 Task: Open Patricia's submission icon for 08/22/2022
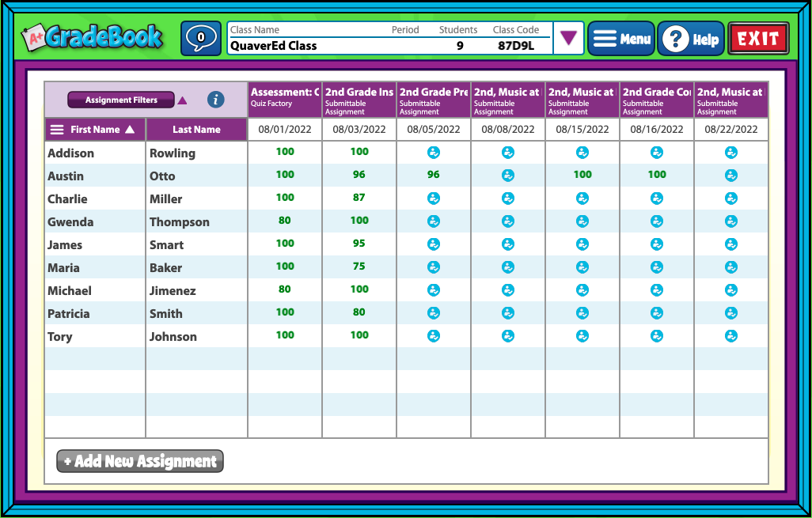(x=731, y=313)
